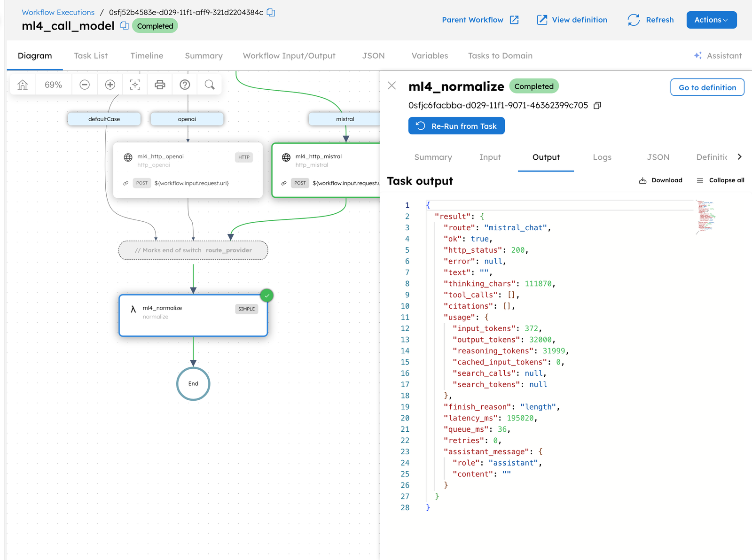The image size is (752, 560).
Task: Click the switch-end marker route_provider
Action: [193, 250]
